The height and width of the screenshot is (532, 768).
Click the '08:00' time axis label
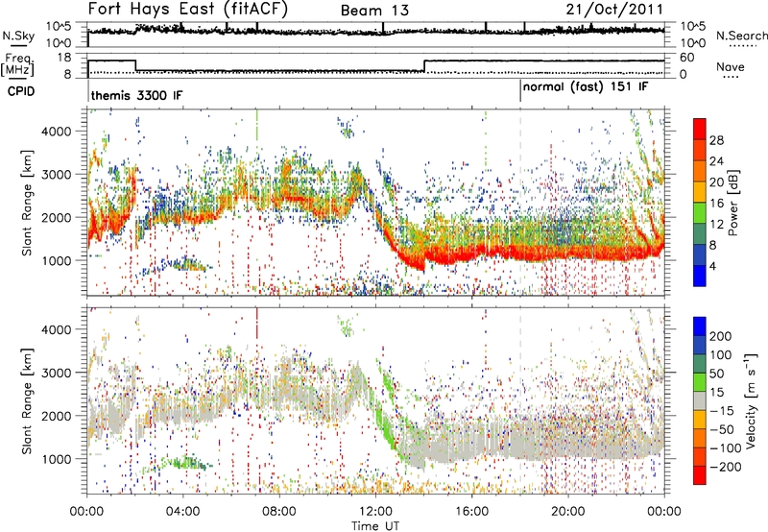[x=279, y=512]
